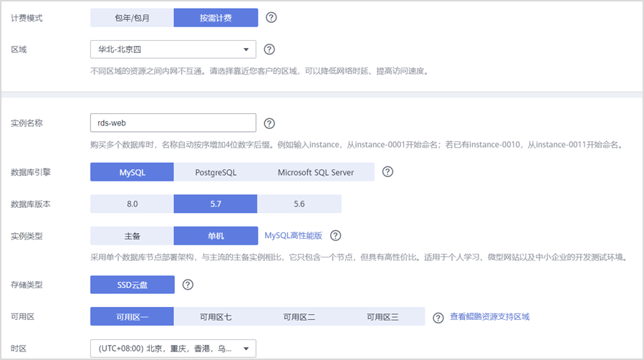Choose 可用区七 availability zone
This screenshot has height=360, width=644.
pyautogui.click(x=216, y=316)
